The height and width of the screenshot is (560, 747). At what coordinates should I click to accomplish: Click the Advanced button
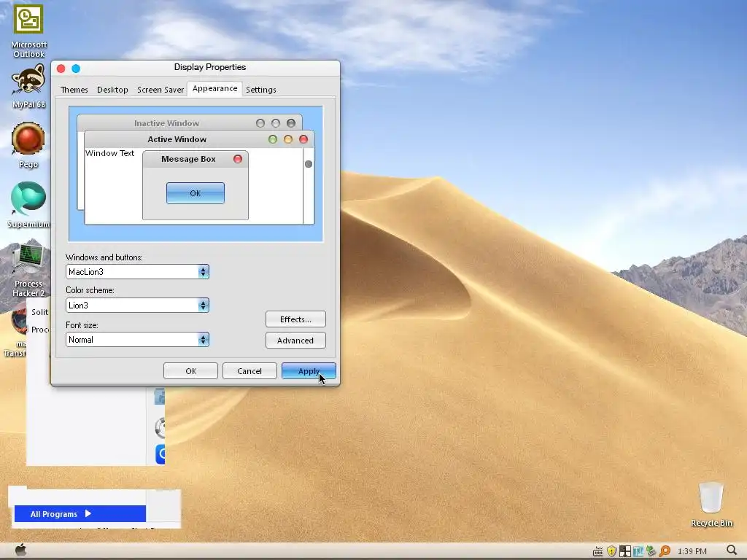295,341
